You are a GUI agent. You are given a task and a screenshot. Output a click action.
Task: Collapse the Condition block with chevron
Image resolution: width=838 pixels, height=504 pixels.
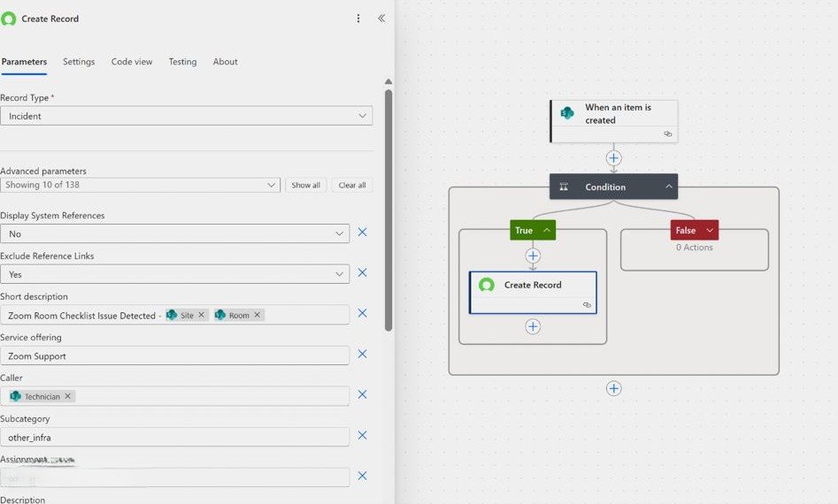[x=669, y=187]
